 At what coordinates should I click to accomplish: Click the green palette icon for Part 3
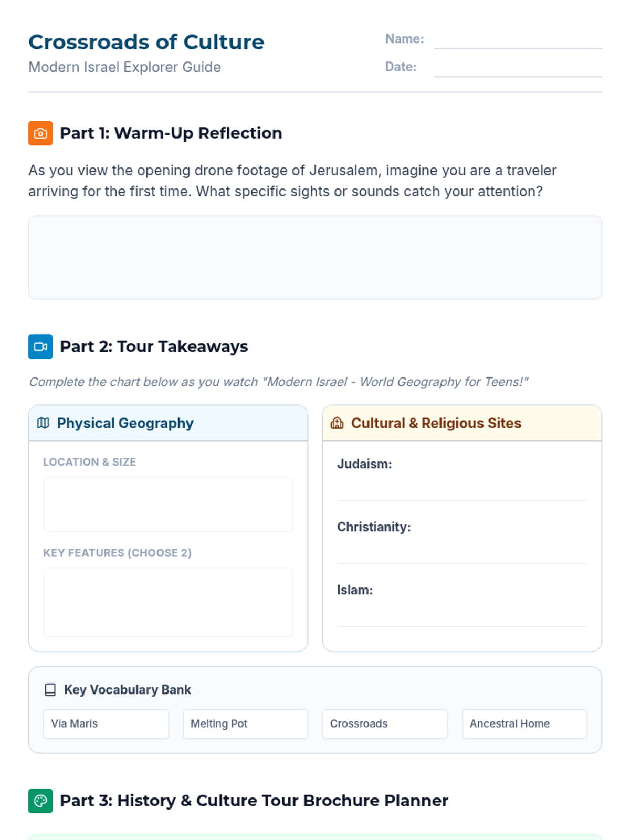(40, 801)
